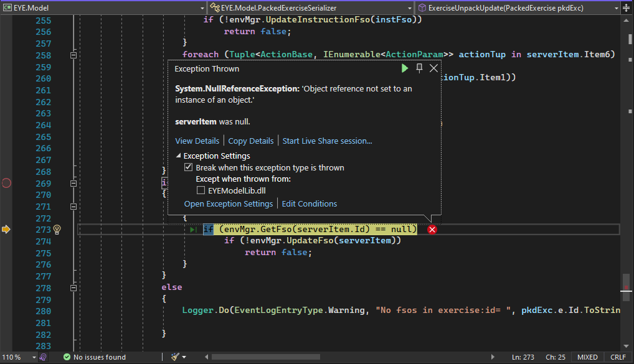Uncheck 'Break when this exception type is thrown'

(x=188, y=168)
